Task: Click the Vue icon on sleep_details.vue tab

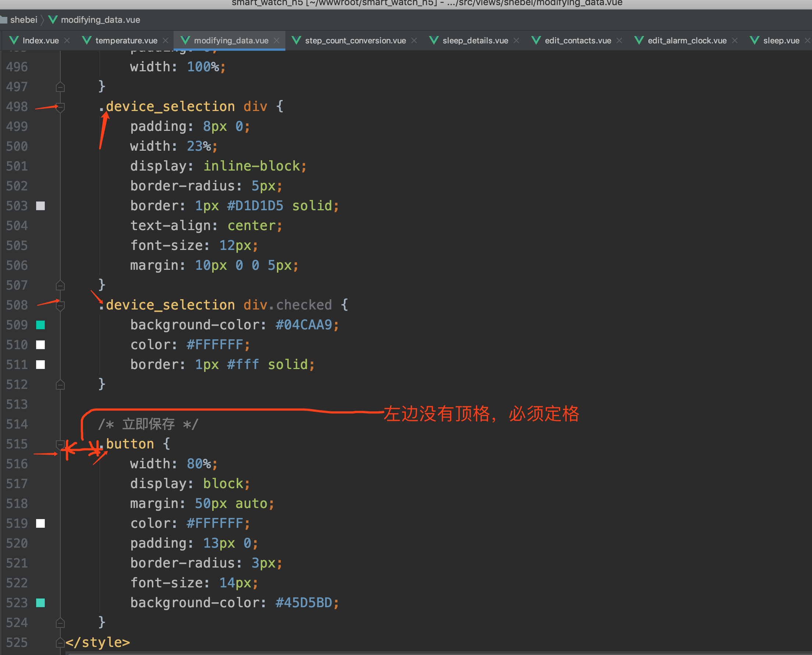Action: pyautogui.click(x=434, y=40)
